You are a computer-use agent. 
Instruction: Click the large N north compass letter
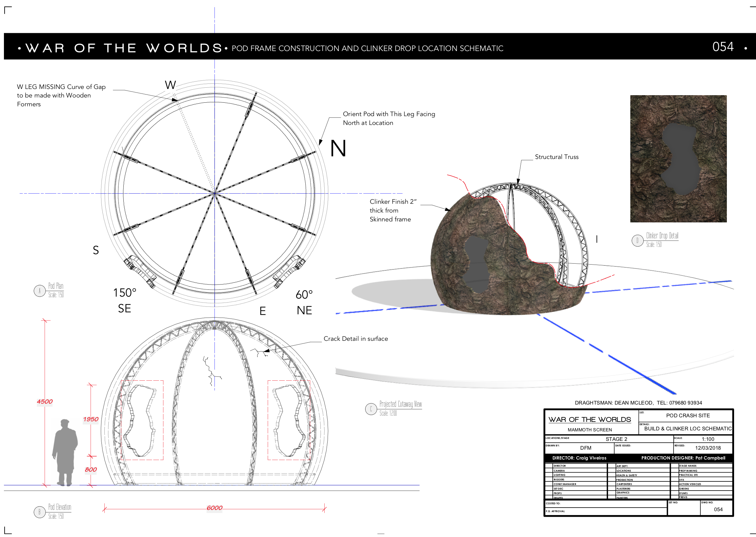pos(338,148)
